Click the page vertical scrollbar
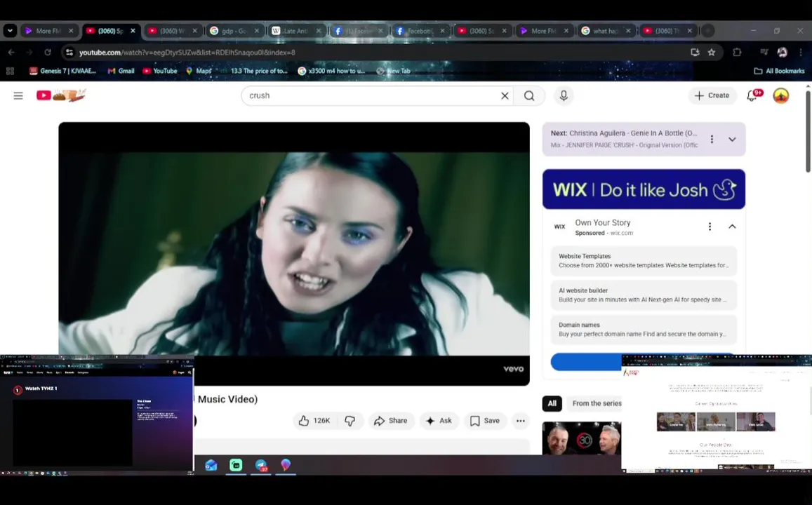Viewport: 812px width, 505px height. (808, 132)
